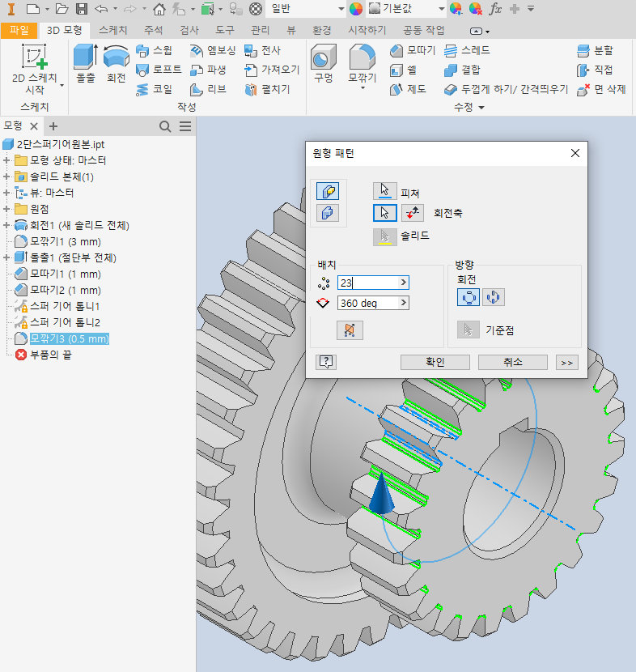Switch to the 검사 ribbon tab
The height and width of the screenshot is (672, 636).
click(x=189, y=30)
